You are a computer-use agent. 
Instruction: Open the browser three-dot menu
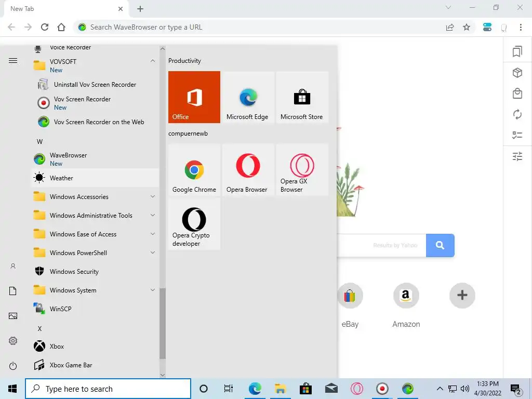(521, 27)
